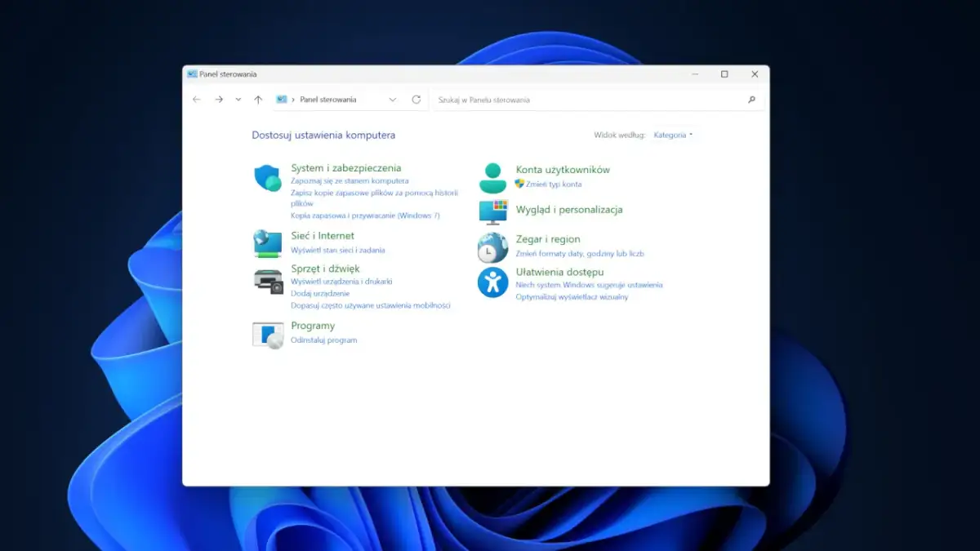Click the back navigation arrow
980x551 pixels.
point(197,100)
